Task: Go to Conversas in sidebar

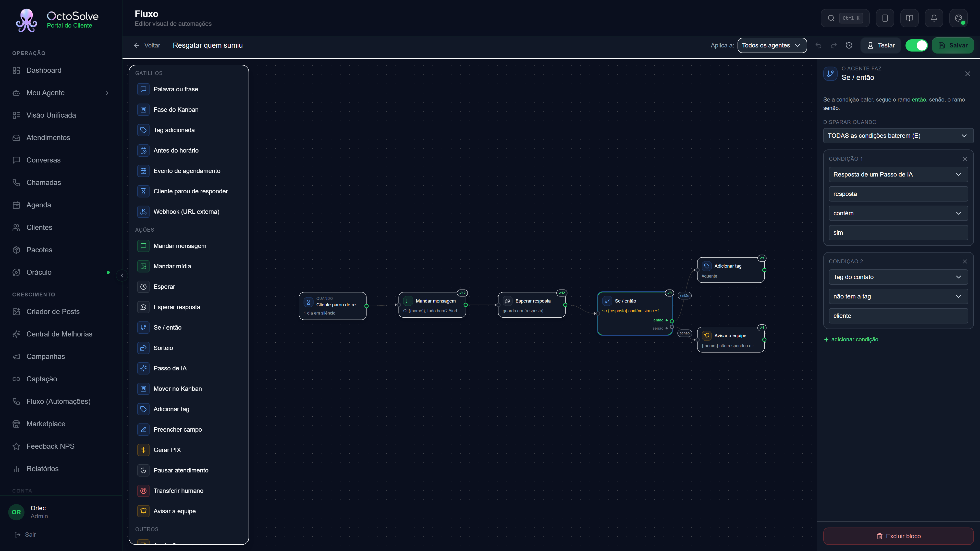Action: 61,160
